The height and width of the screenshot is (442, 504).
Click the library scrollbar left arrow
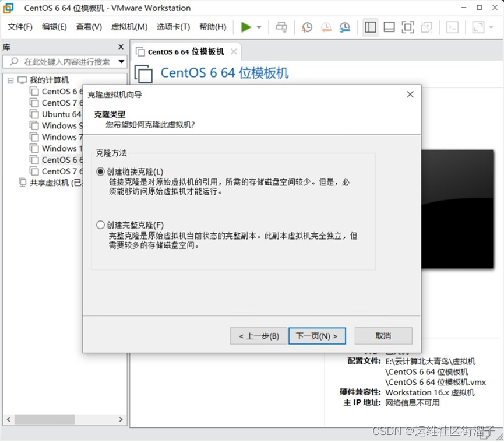point(9,419)
